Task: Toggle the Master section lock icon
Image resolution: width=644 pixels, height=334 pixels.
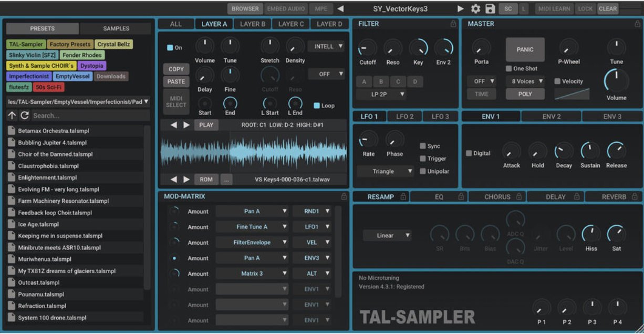Action: pos(637,24)
